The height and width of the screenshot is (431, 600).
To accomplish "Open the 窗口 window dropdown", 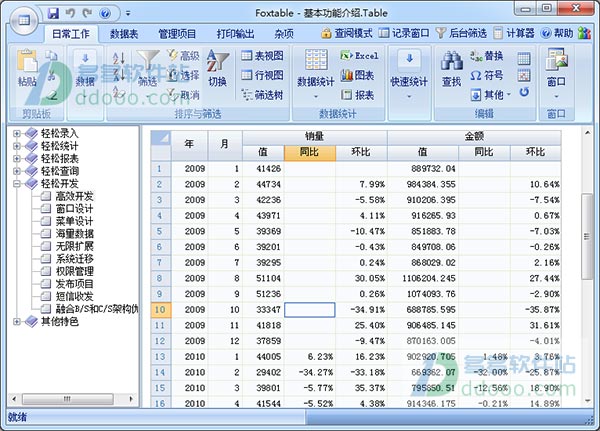I will 556,73.
